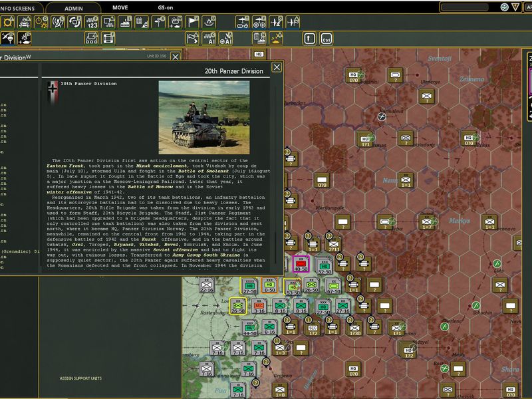The width and height of the screenshot is (532, 399).
Task: Select the orange-bordered HQ counter 0-50
Action: [x=269, y=286]
